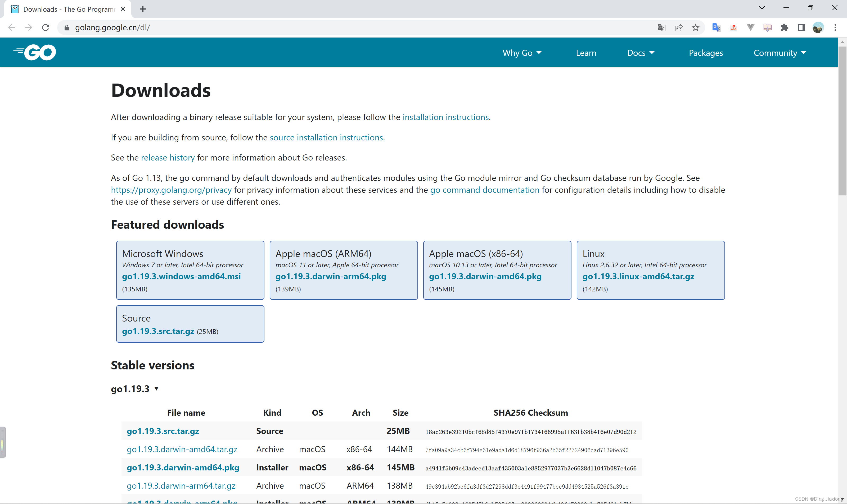Expand the Why Go dropdown

click(522, 53)
